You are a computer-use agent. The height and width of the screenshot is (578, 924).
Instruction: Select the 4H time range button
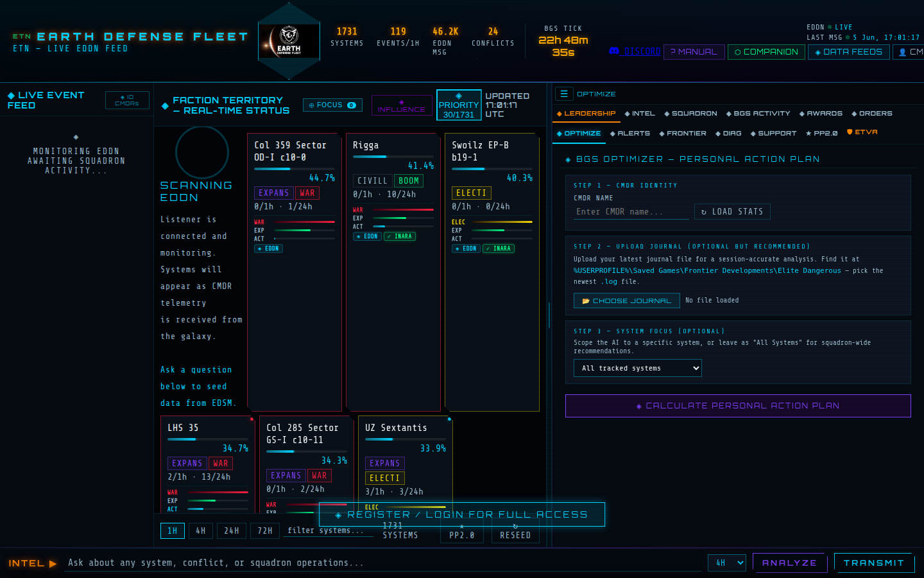click(x=201, y=530)
